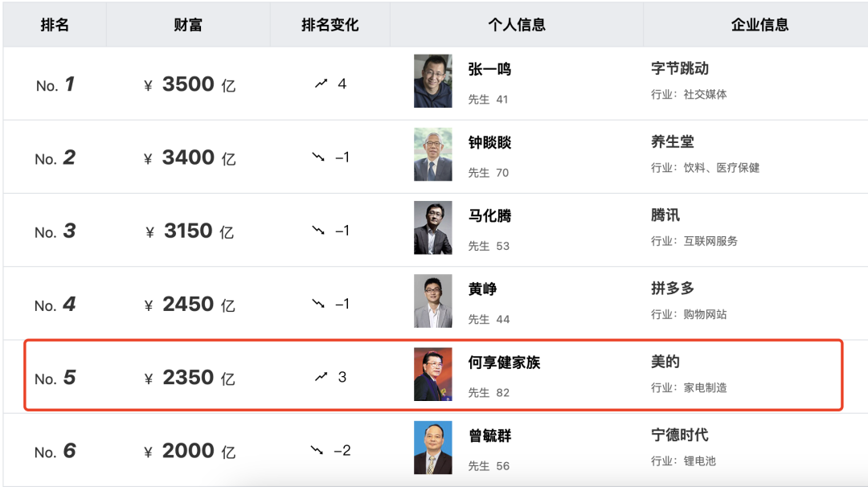Open 黄峥's portrait photo

433,301
